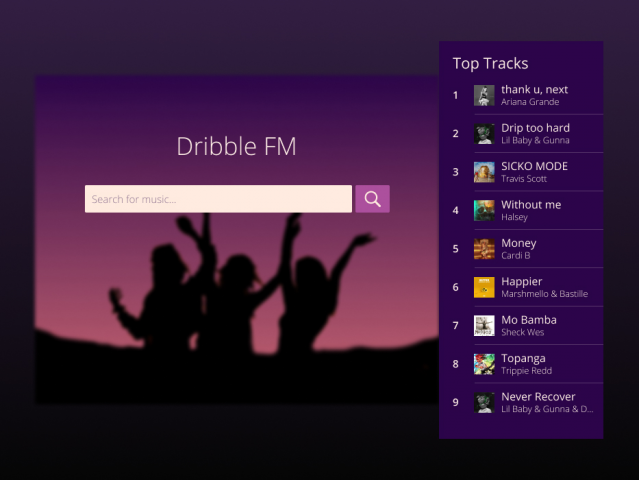Screen dimensions: 639x480
Task: Click artist name Marshmello & Bastille
Action: tap(544, 294)
